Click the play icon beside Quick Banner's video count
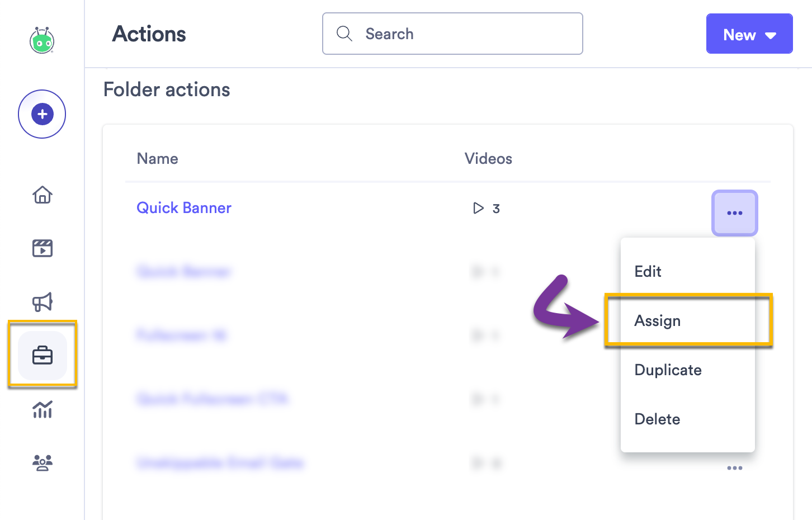Image resolution: width=812 pixels, height=520 pixels. point(478,208)
